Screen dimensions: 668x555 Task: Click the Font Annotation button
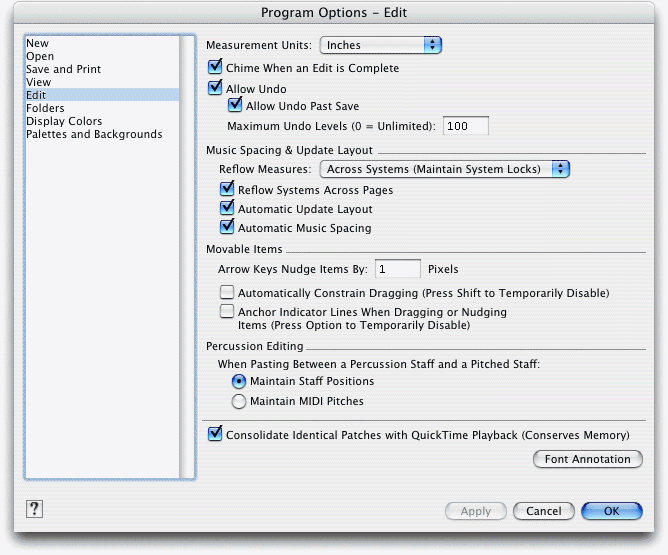tap(587, 459)
